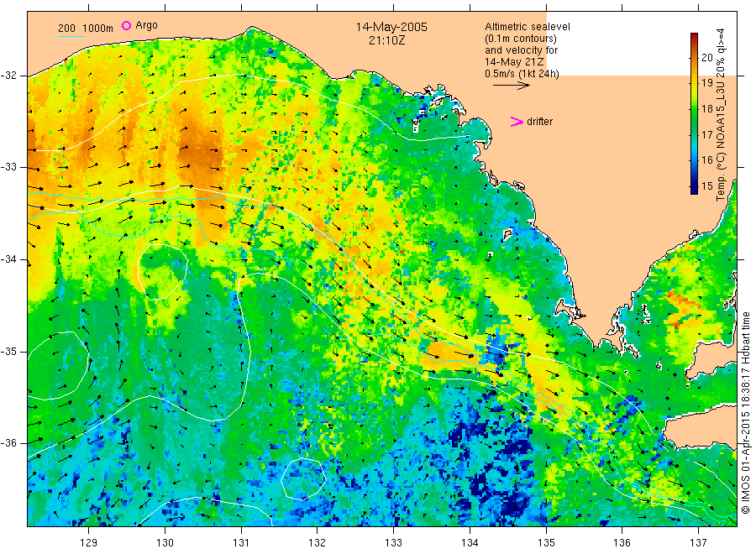Screen dimensions: 756x554
Task: Click latitude axis label -34
Action: [8, 259]
